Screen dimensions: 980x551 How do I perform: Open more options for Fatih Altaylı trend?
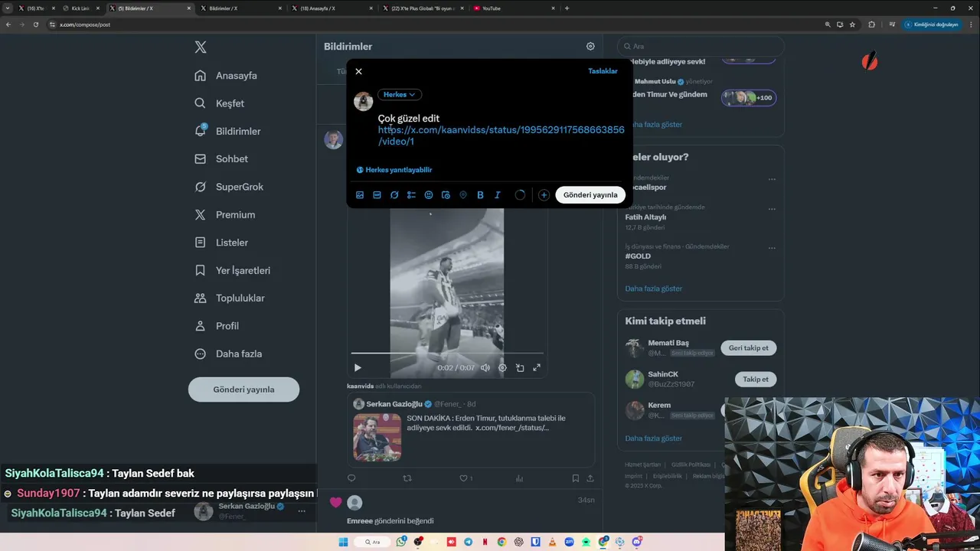[x=772, y=209]
